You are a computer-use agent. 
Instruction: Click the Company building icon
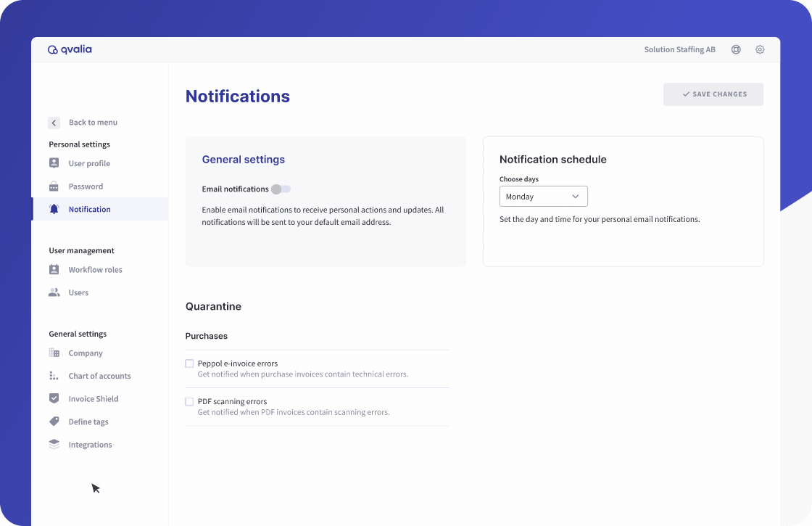pyautogui.click(x=54, y=353)
